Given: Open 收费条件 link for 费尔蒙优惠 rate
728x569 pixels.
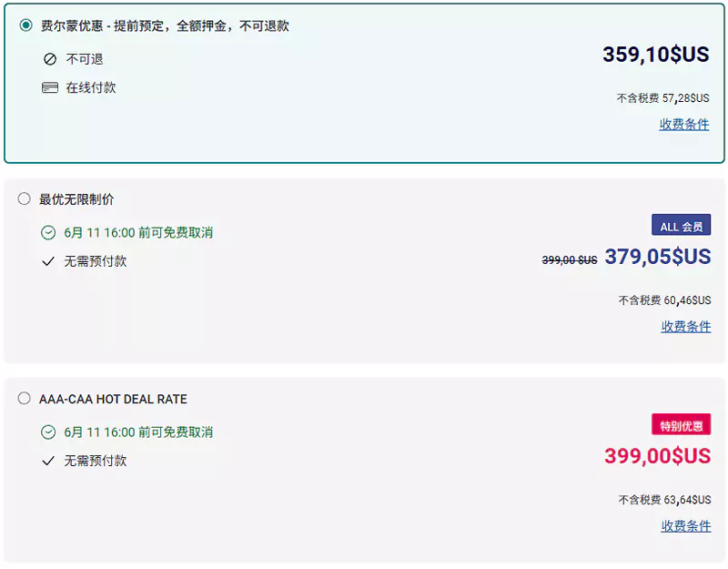Looking at the screenshot, I should [x=684, y=125].
